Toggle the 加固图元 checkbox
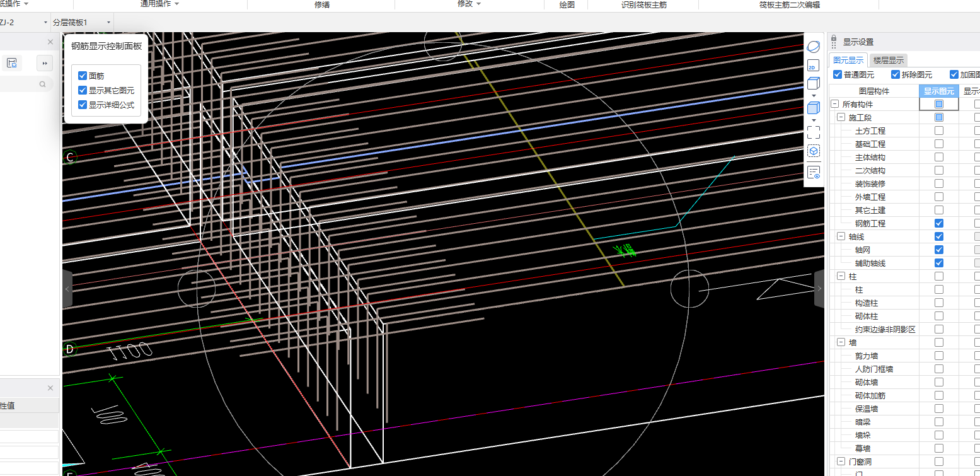 coord(954,74)
